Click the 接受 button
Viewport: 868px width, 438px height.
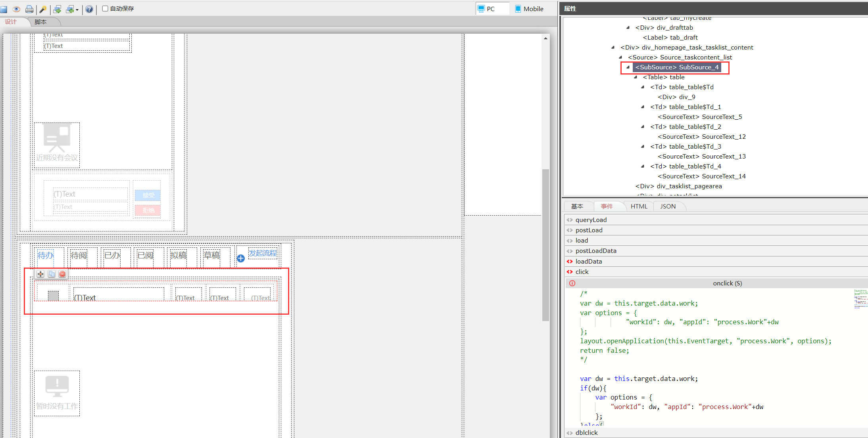point(148,195)
